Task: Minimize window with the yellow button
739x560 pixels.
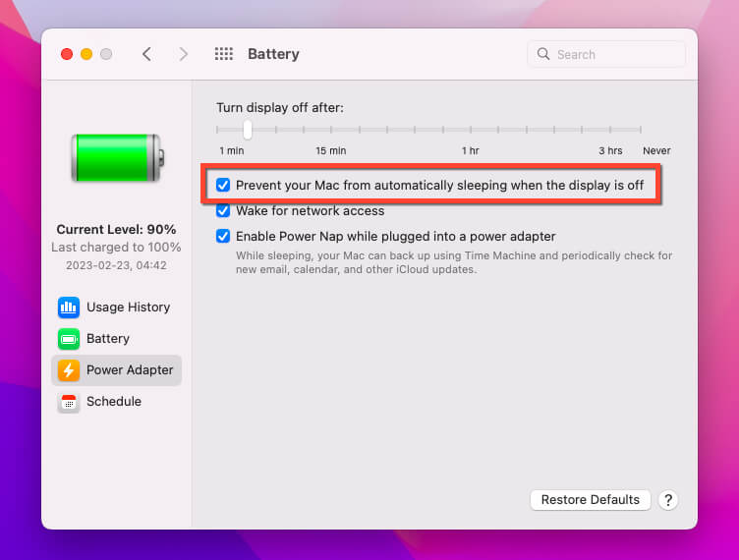Action: coord(86,54)
